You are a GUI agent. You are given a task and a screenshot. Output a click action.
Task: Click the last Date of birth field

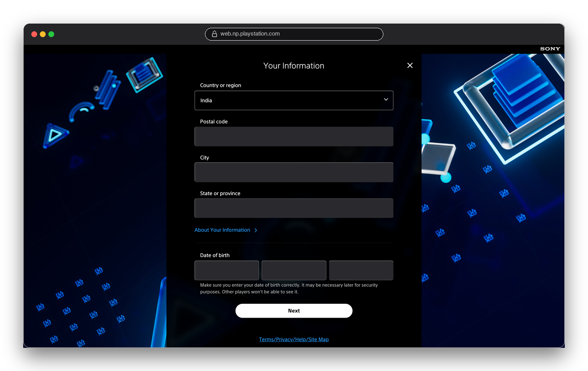pyautogui.click(x=361, y=271)
